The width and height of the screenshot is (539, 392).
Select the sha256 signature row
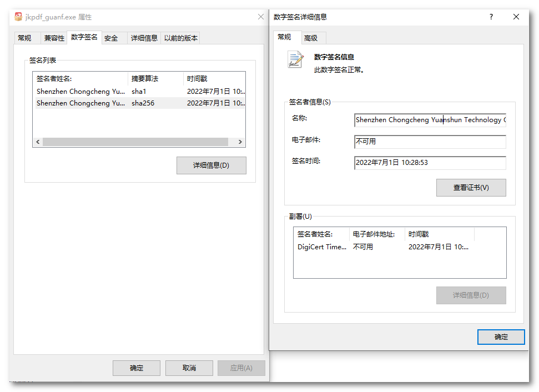(139, 103)
